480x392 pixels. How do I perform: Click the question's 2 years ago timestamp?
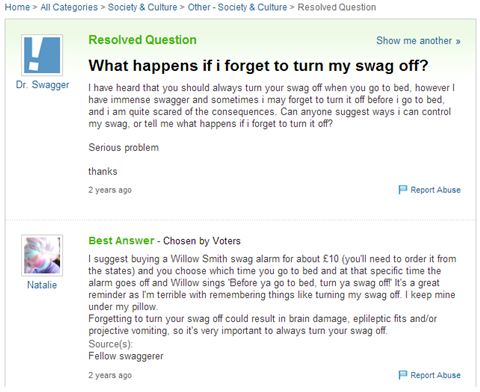pyautogui.click(x=110, y=190)
